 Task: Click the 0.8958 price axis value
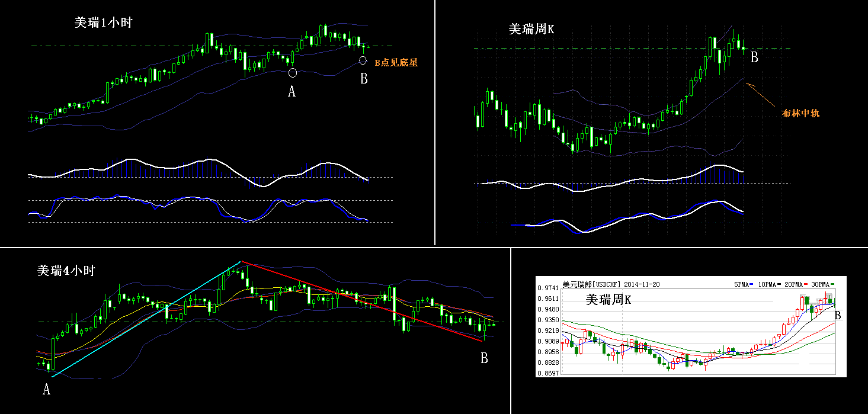pyautogui.click(x=549, y=352)
